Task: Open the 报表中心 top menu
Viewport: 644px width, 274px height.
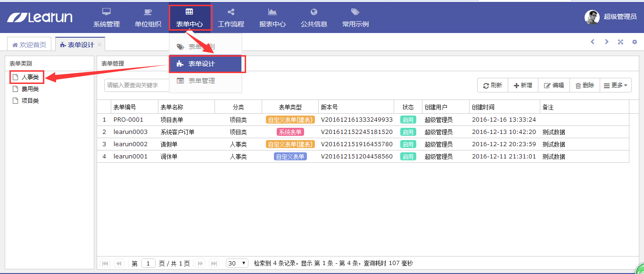Action: click(272, 17)
